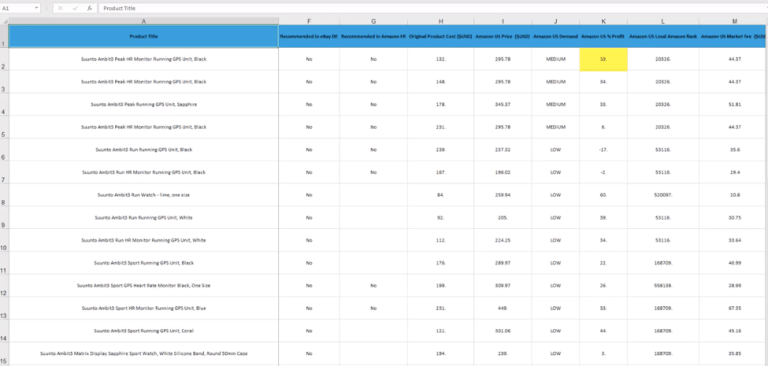Viewport: 768px width, 366px height.
Task: Click the Product Title header cell
Action: click(x=144, y=36)
